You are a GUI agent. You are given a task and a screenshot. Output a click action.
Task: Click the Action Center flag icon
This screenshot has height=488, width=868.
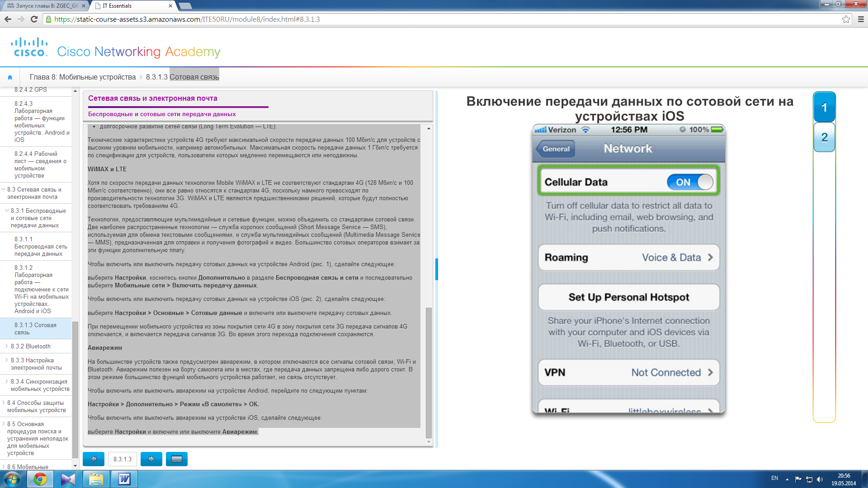[x=798, y=479]
